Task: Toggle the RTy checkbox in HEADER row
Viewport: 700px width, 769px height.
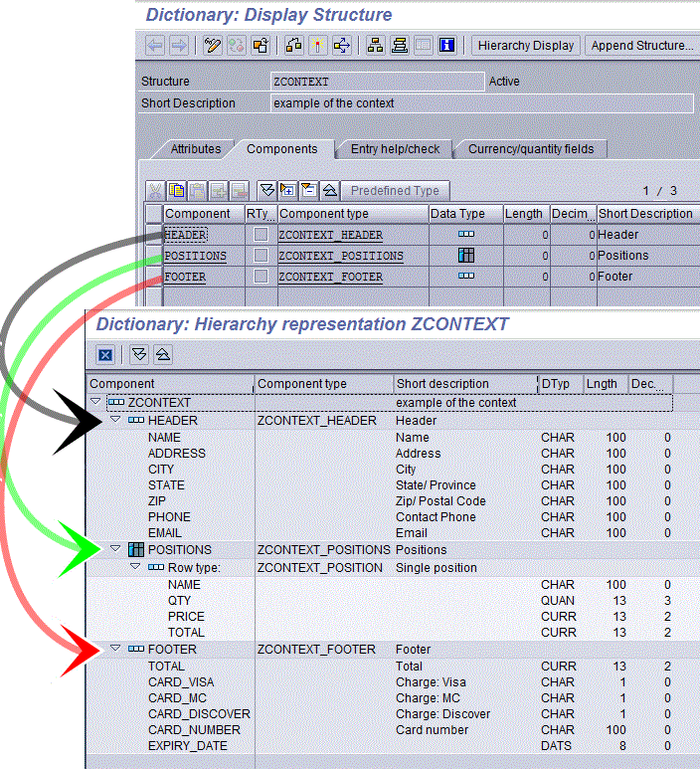Action: (261, 235)
